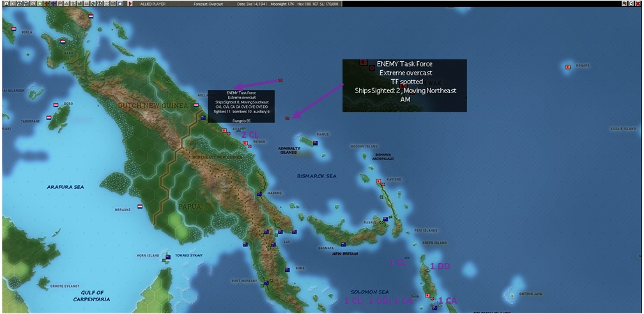Select the Japanese base marker at Kavieng

(x=379, y=181)
